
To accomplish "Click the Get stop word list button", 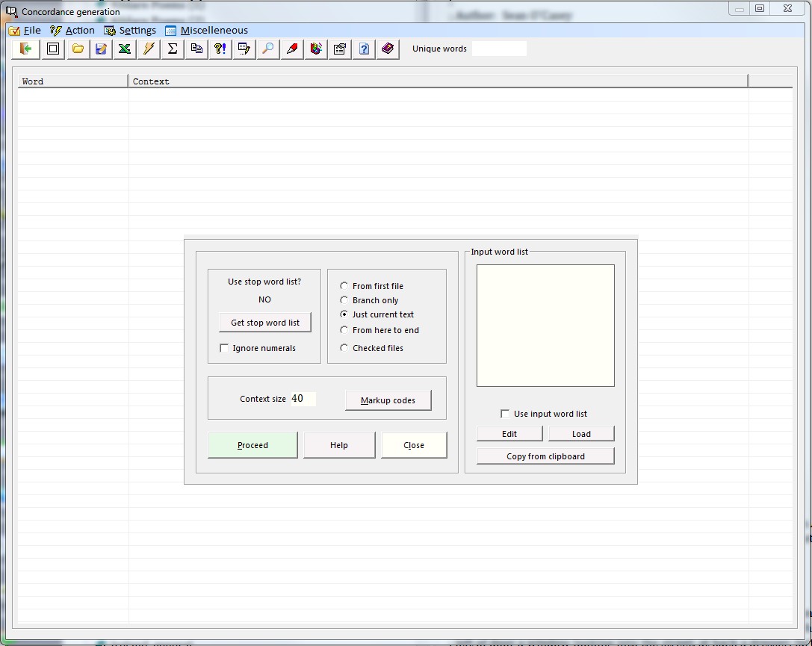I will point(265,323).
